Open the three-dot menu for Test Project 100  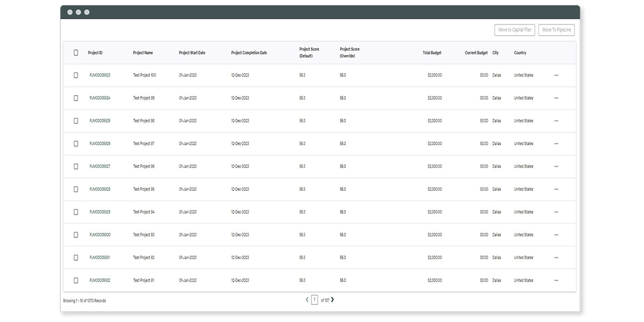click(556, 75)
